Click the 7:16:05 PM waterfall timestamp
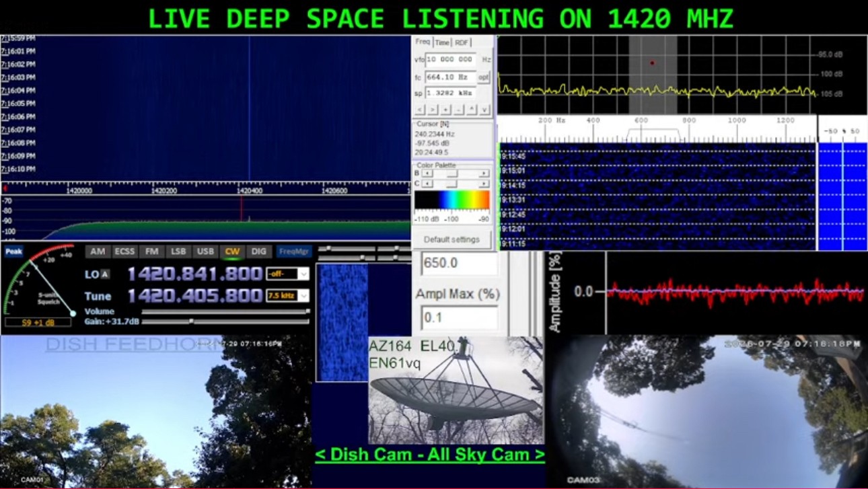Image resolution: width=868 pixels, height=489 pixels. coord(18,104)
